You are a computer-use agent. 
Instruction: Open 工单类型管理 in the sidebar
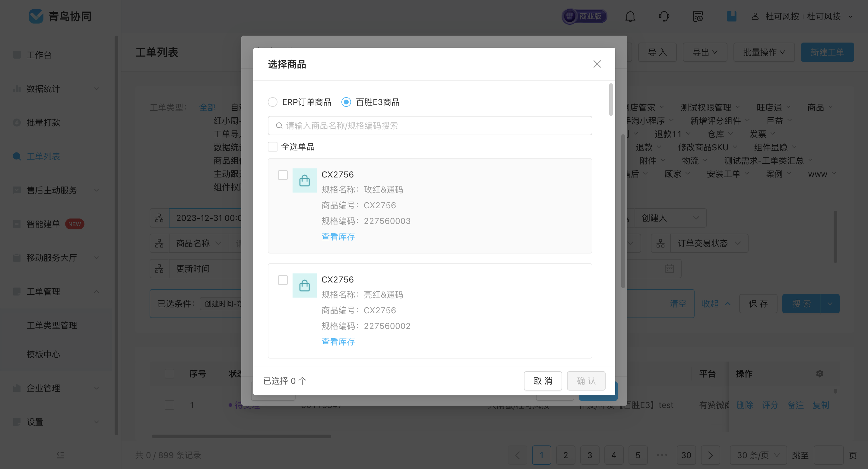click(52, 325)
